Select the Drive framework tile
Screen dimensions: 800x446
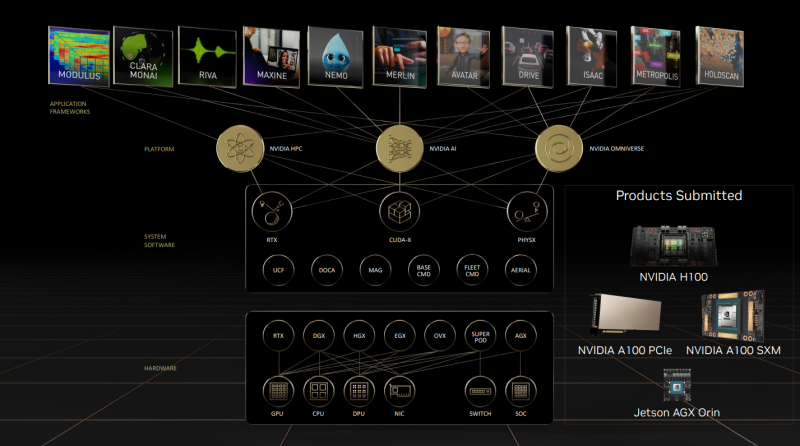[528, 57]
